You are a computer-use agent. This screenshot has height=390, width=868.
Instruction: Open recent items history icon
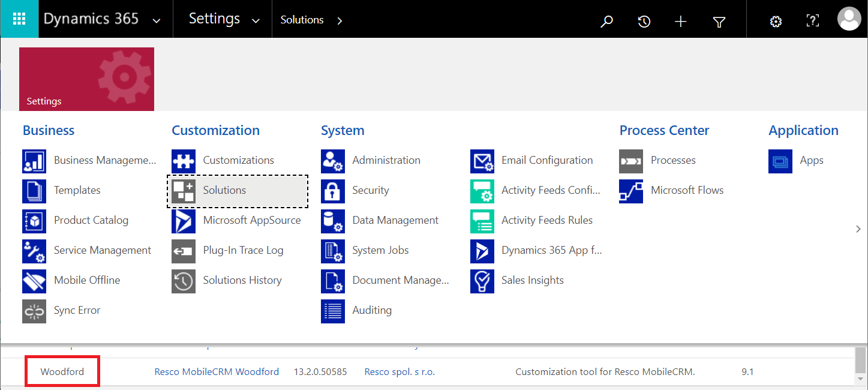(x=644, y=22)
